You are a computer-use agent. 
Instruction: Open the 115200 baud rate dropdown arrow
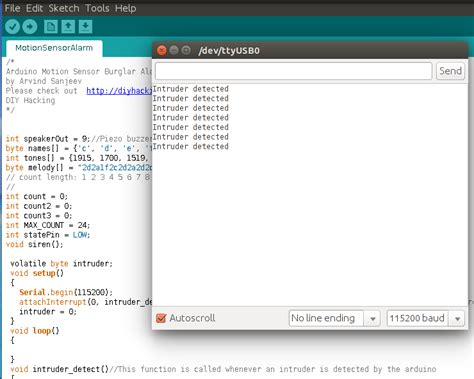457,319
